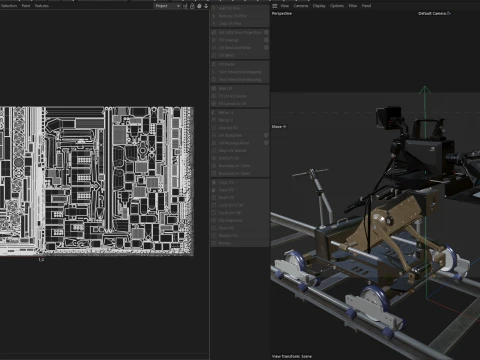480x360 pixels.
Task: Click the Stop Interactive Mapping icon
Action: [x=214, y=80]
